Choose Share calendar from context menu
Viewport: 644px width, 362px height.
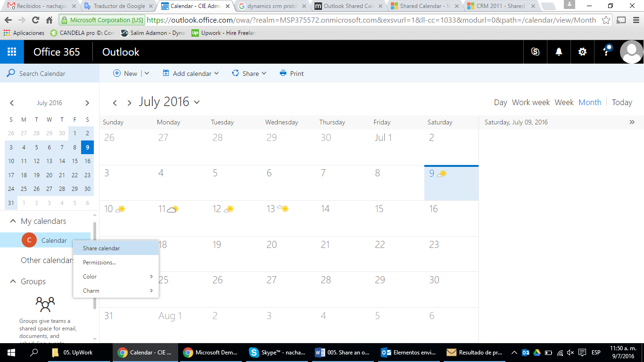tap(116, 248)
